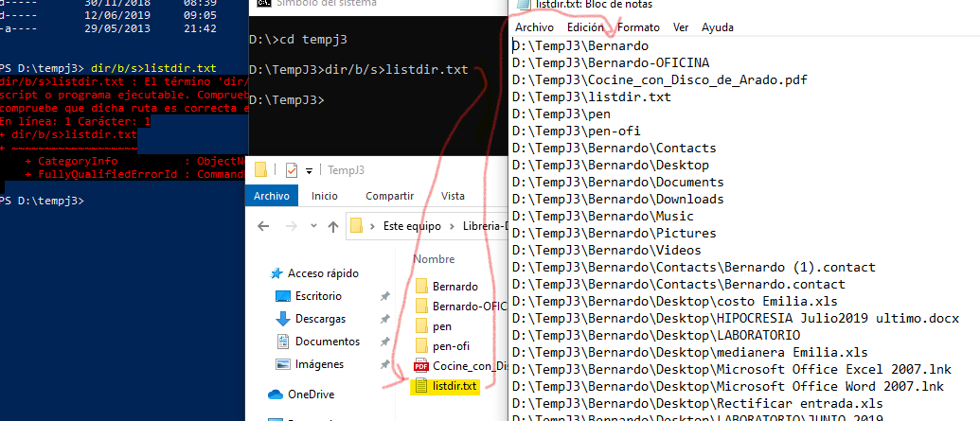Click the line D:\TempJ3\Bernardo\Downloads in Notepad
The image size is (980, 421).
pyautogui.click(x=617, y=200)
